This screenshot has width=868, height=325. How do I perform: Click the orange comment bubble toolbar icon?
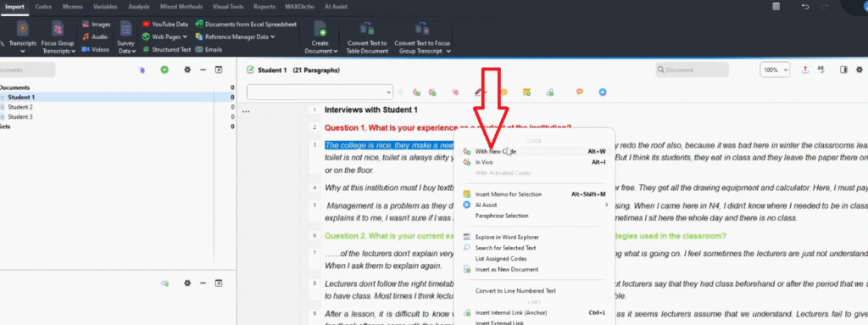tap(580, 92)
